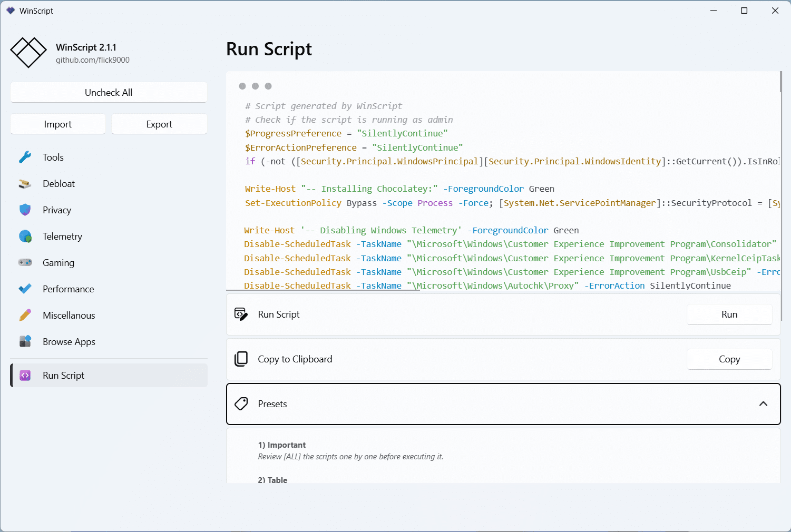Select the Performance checkmark icon
The height and width of the screenshot is (532, 791).
[x=25, y=289]
